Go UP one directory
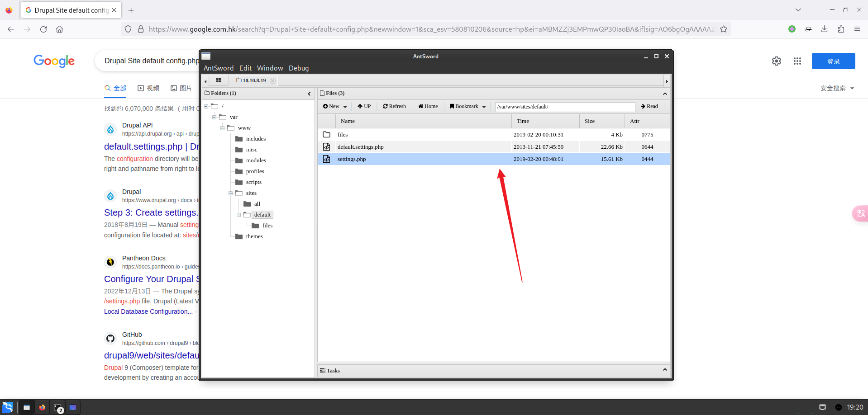Image resolution: width=868 pixels, height=415 pixels. 364,107
